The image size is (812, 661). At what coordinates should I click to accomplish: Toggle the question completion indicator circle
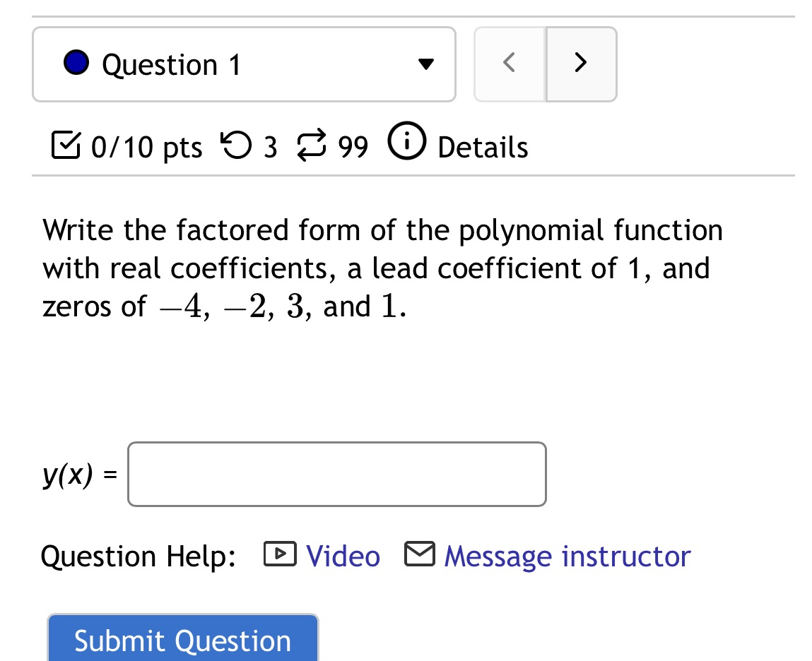click(x=76, y=62)
